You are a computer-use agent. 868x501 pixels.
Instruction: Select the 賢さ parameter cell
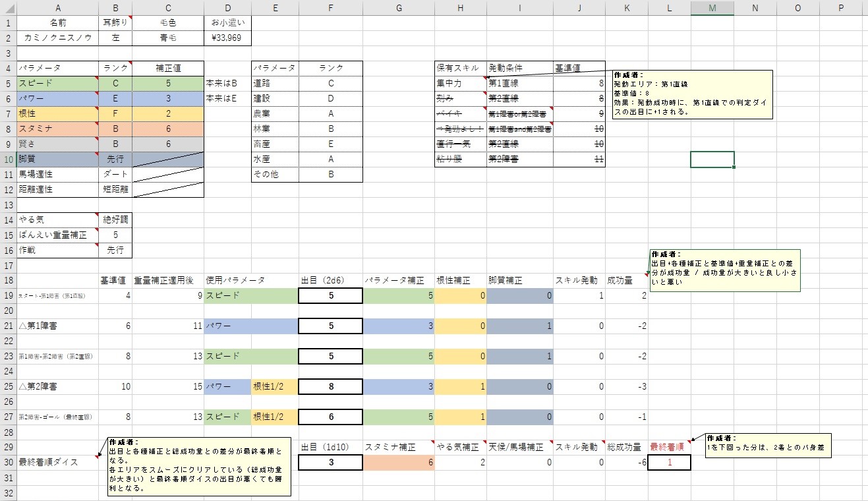[x=57, y=144]
